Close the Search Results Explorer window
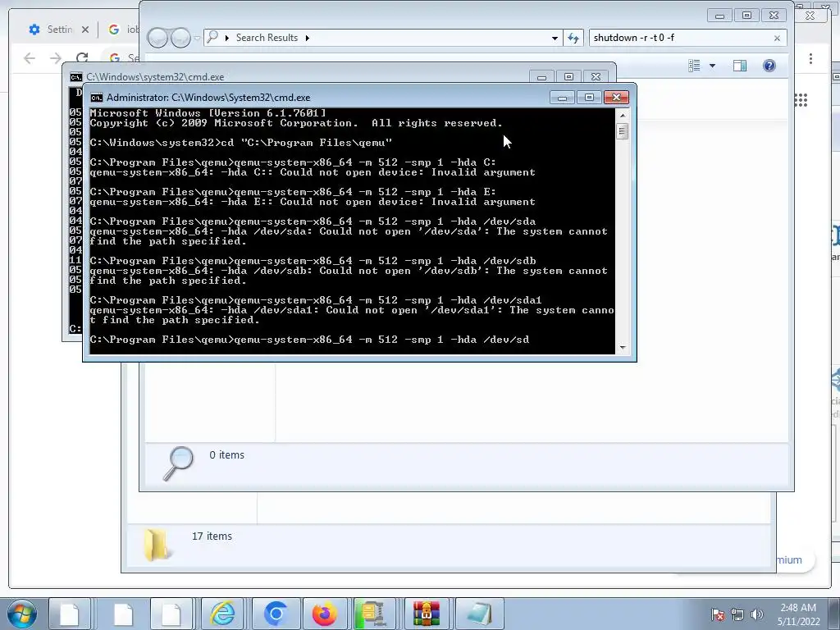840x630 pixels. (x=774, y=16)
